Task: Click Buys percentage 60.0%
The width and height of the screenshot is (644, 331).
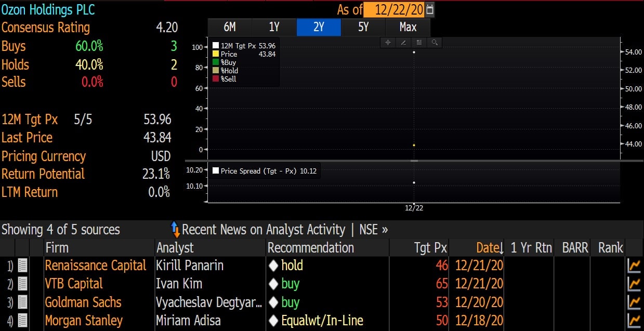Action: 89,46
